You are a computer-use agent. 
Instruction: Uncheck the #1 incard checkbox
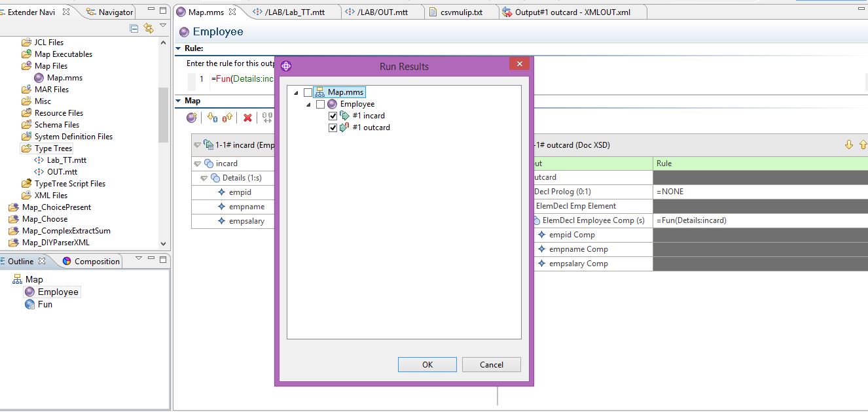tap(333, 116)
